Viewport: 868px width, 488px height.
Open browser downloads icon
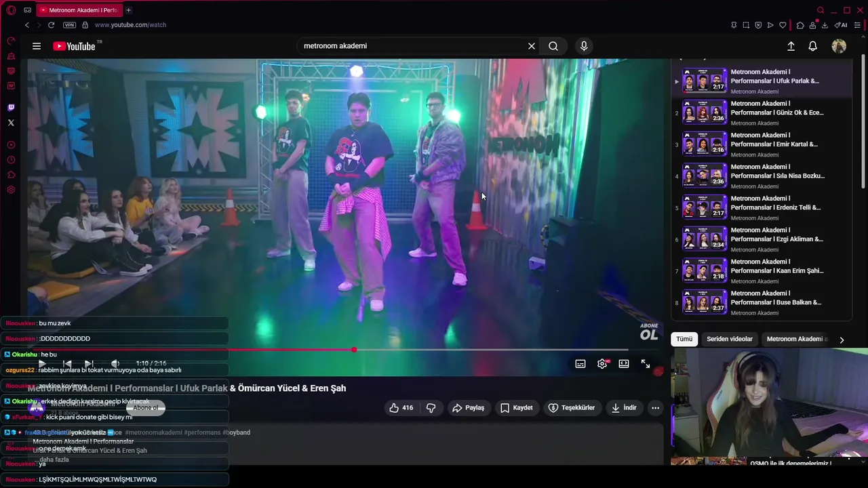coord(825,25)
